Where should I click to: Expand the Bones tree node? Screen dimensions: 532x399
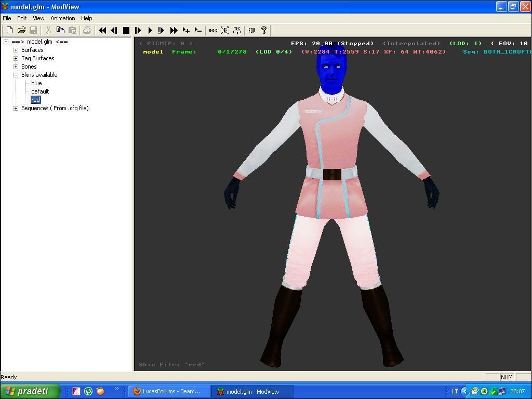pyautogui.click(x=16, y=66)
